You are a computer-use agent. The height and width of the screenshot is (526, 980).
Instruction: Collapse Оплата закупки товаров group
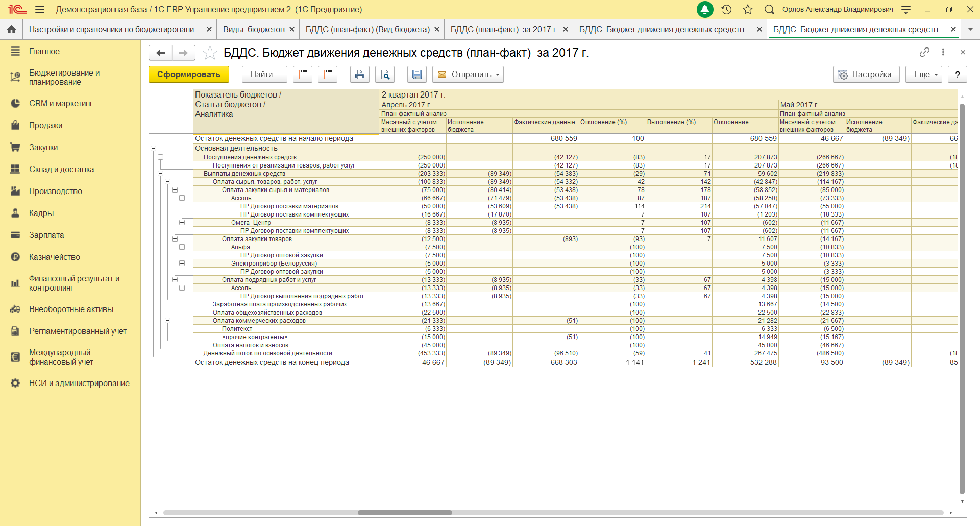(175, 239)
